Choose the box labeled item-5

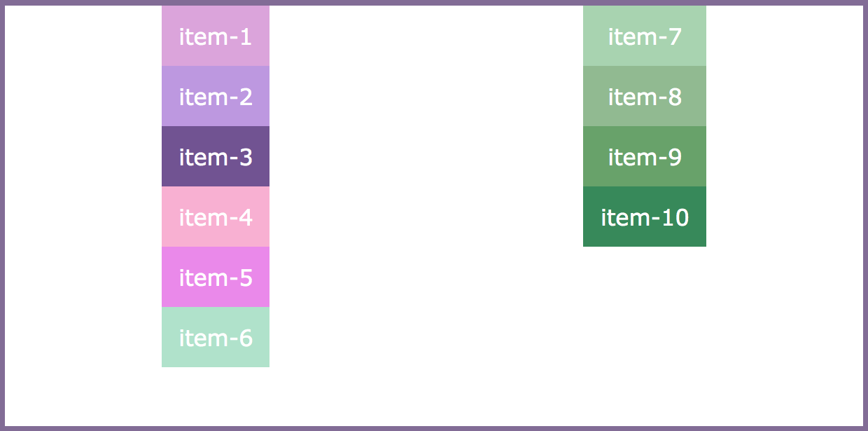[x=216, y=277]
